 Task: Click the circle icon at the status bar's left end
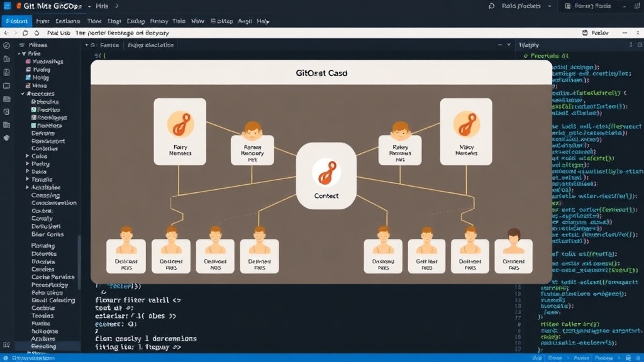tap(5, 358)
